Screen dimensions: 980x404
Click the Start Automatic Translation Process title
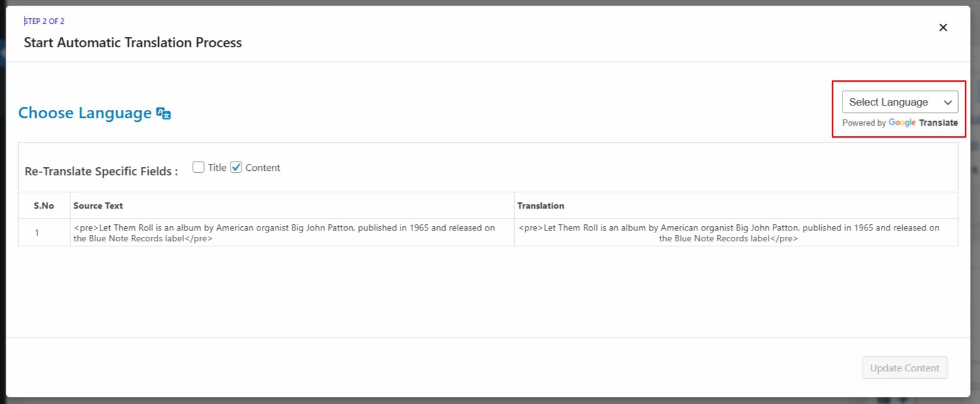coord(132,43)
